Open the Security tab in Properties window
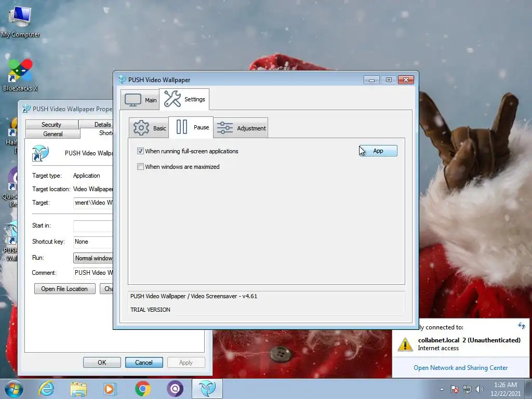532x399 pixels. coord(51,125)
